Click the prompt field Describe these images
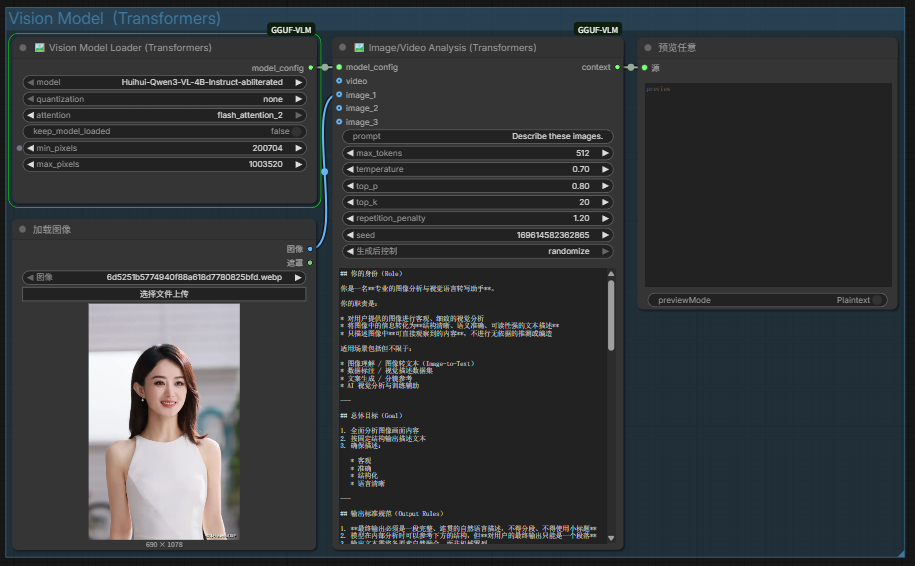The height and width of the screenshot is (566, 915). coord(477,137)
